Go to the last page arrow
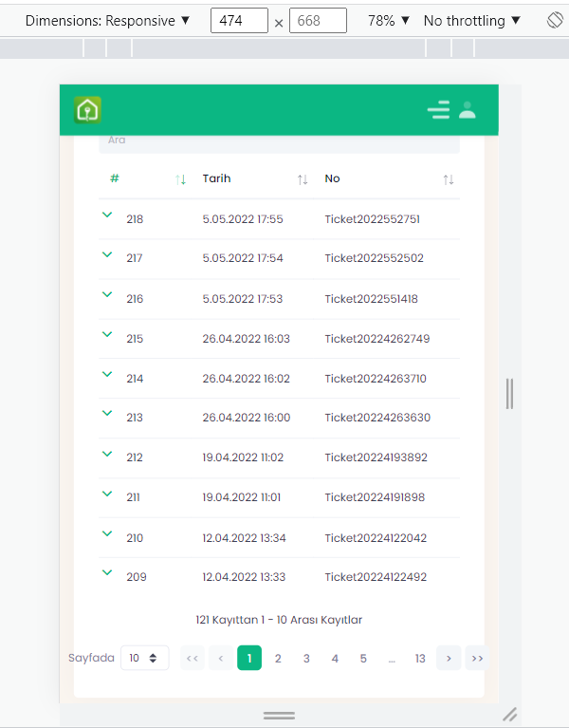This screenshot has width=569, height=728. click(477, 658)
